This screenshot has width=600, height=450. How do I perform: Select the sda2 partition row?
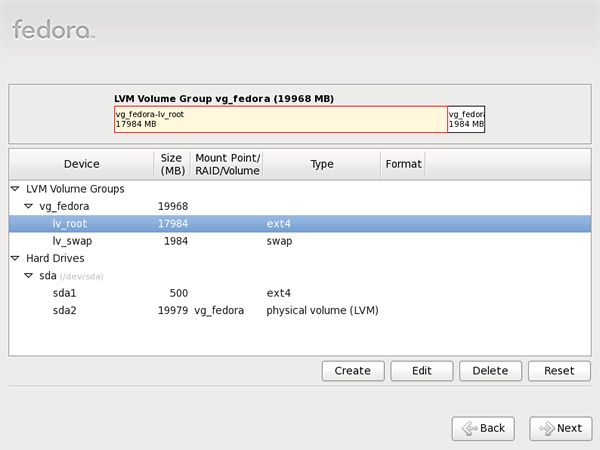coord(300,310)
